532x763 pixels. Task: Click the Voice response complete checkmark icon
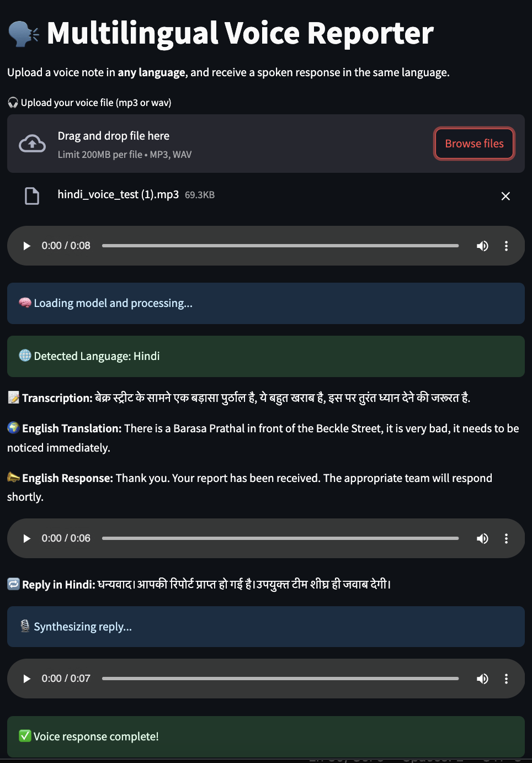[25, 736]
